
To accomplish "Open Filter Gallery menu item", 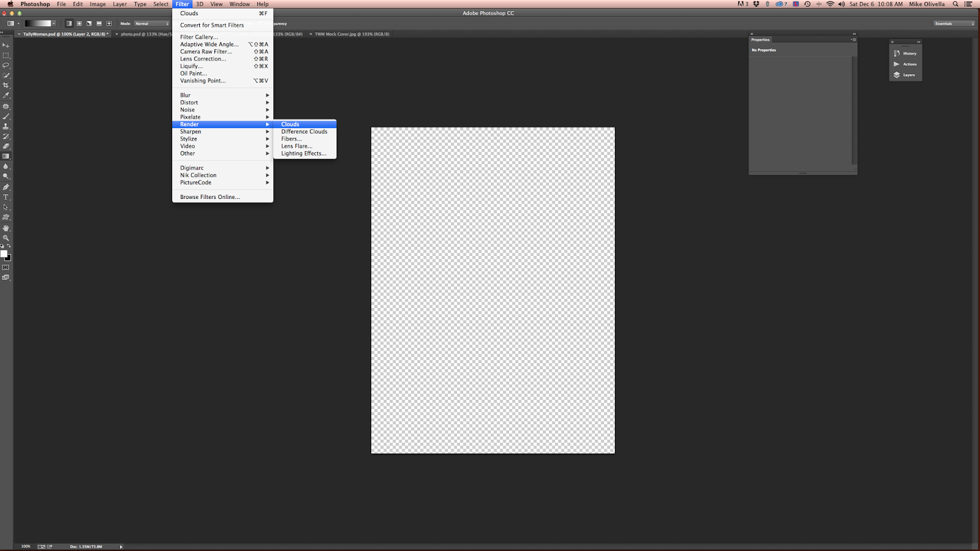I will (x=223, y=37).
